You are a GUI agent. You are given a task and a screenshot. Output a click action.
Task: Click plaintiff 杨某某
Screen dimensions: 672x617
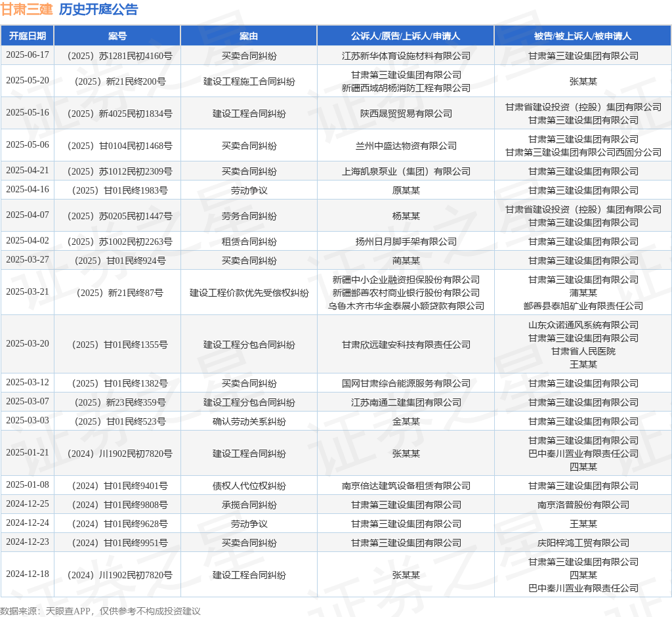tap(406, 216)
